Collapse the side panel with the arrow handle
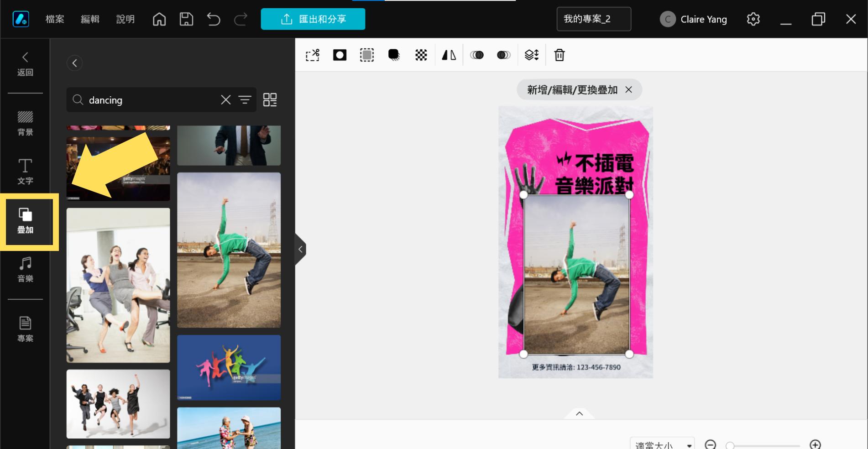 pyautogui.click(x=300, y=249)
